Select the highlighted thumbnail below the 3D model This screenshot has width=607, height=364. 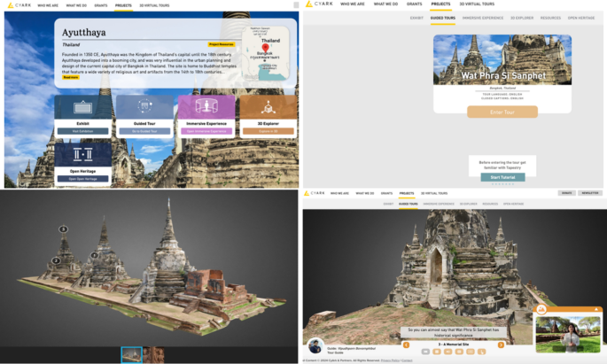pos(131,355)
